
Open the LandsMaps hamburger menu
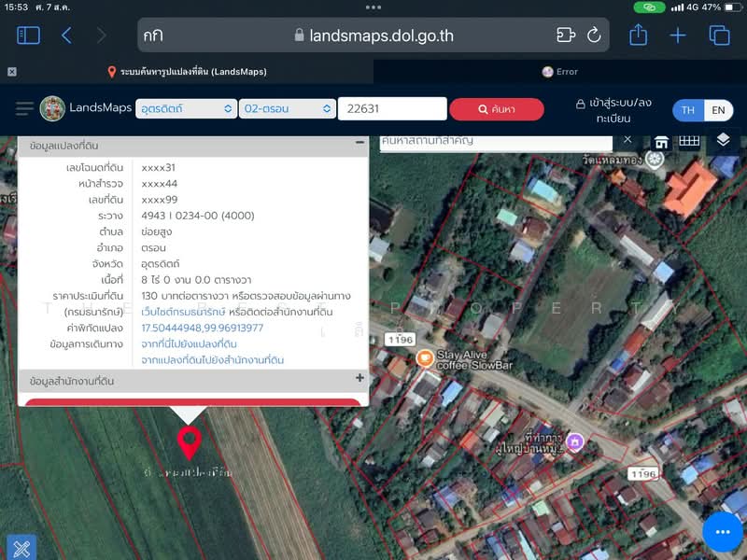[24, 108]
